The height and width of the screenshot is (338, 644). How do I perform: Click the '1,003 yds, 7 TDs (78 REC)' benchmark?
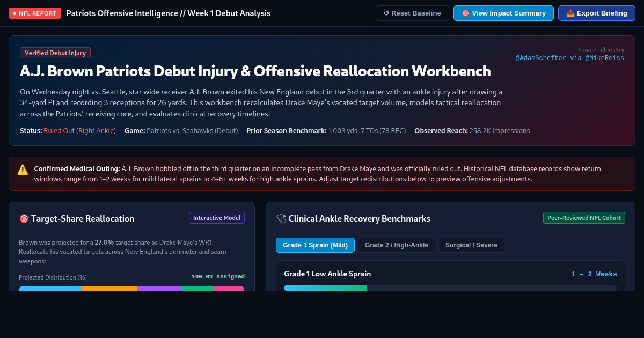tap(367, 130)
